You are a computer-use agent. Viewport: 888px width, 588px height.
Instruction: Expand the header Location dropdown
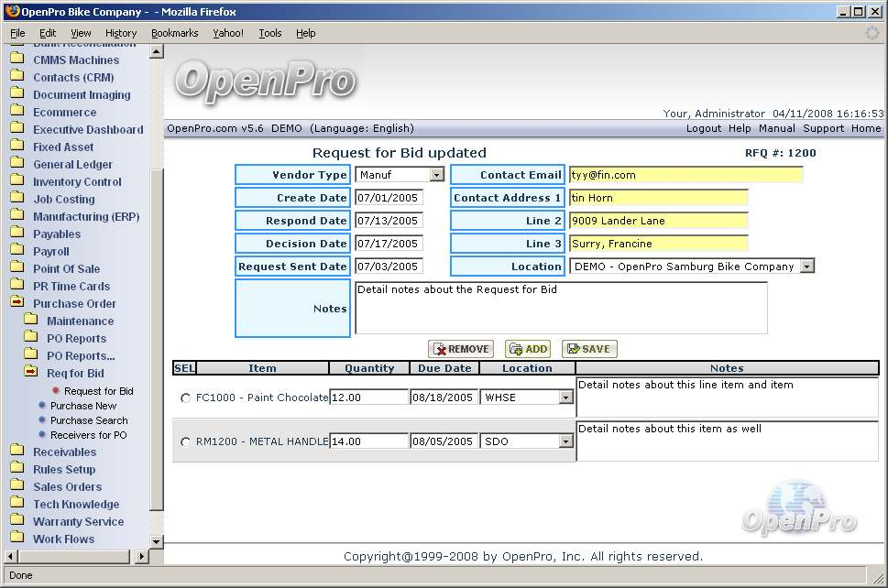pyautogui.click(x=806, y=267)
